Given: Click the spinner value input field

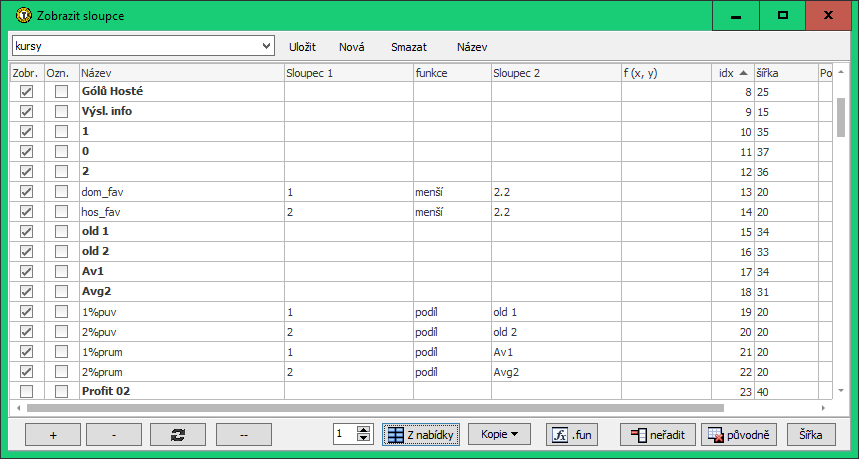Looking at the screenshot, I should point(345,434).
